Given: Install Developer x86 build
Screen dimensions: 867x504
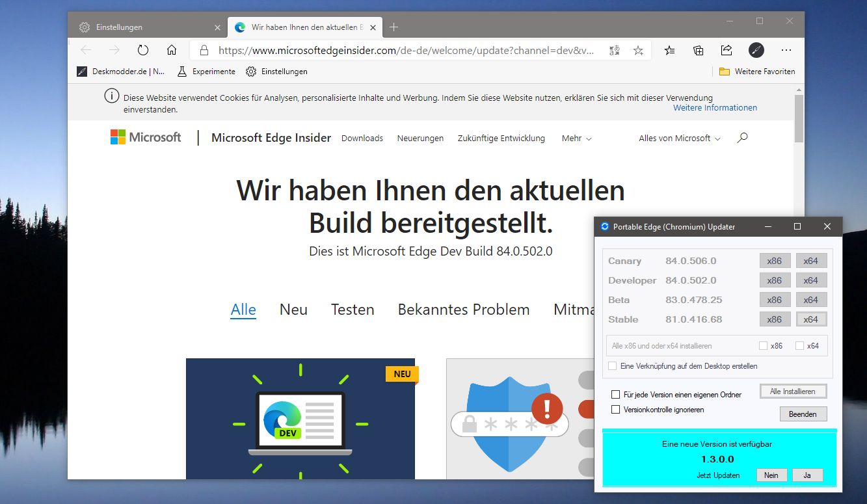Looking at the screenshot, I should pyautogui.click(x=774, y=280).
